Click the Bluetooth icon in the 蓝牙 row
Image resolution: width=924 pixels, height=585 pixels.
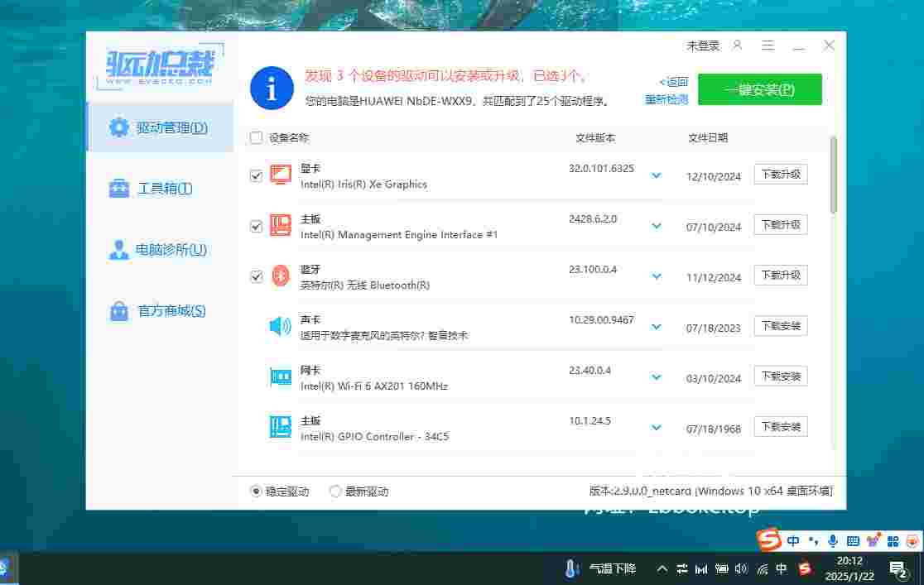coord(281,276)
